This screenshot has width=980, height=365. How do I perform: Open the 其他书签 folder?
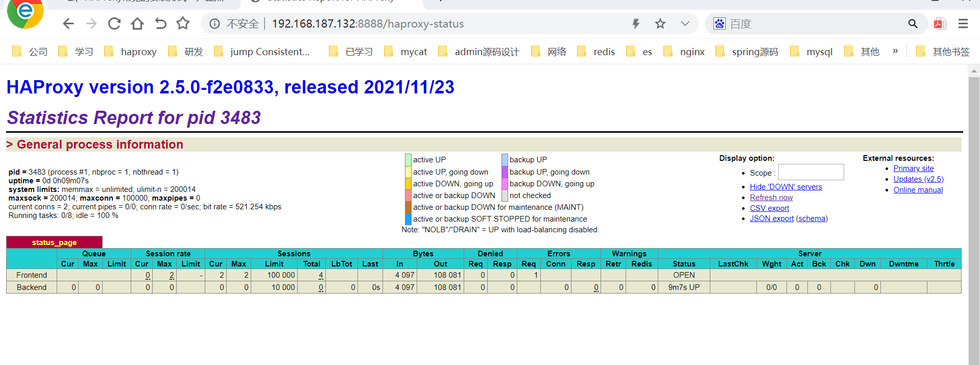[943, 52]
